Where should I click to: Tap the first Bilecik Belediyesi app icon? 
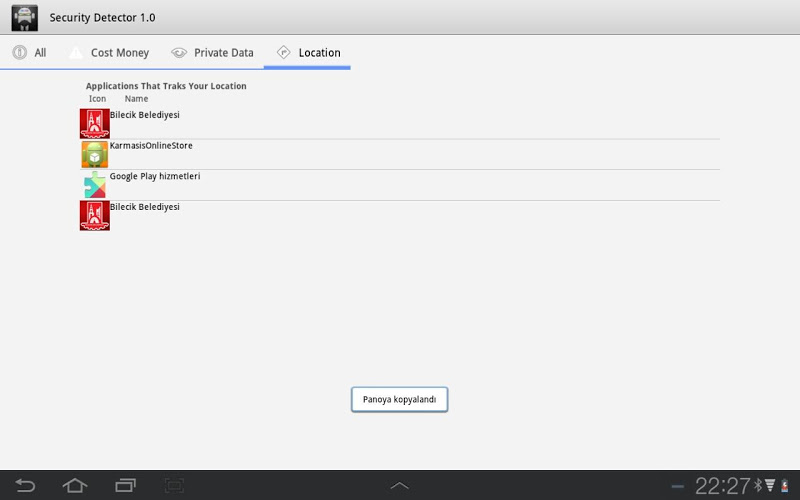pyautogui.click(x=94, y=123)
